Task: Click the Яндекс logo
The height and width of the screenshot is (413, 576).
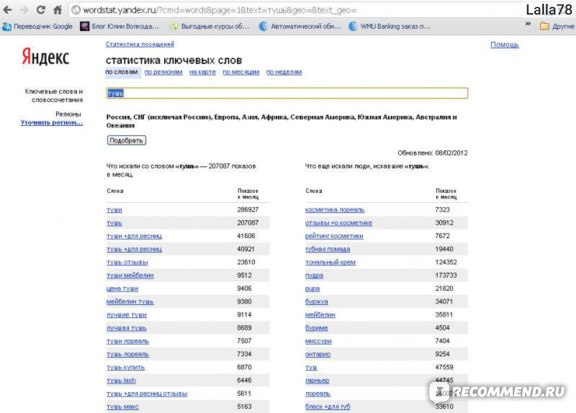Action: click(46, 57)
